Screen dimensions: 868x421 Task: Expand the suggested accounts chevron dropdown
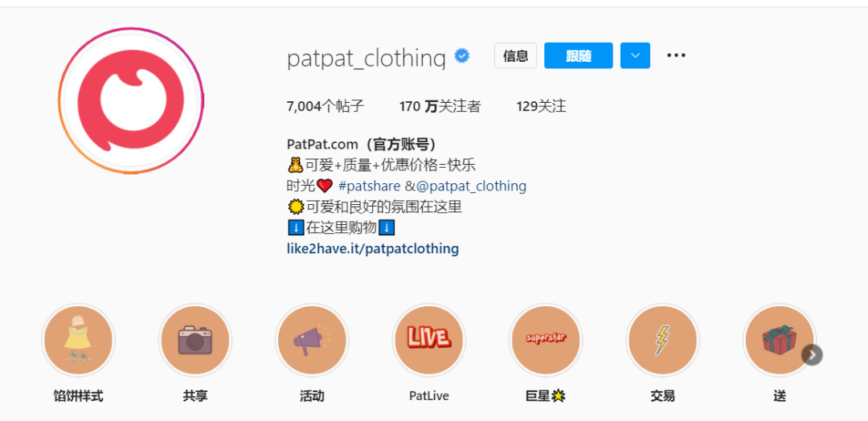(635, 55)
